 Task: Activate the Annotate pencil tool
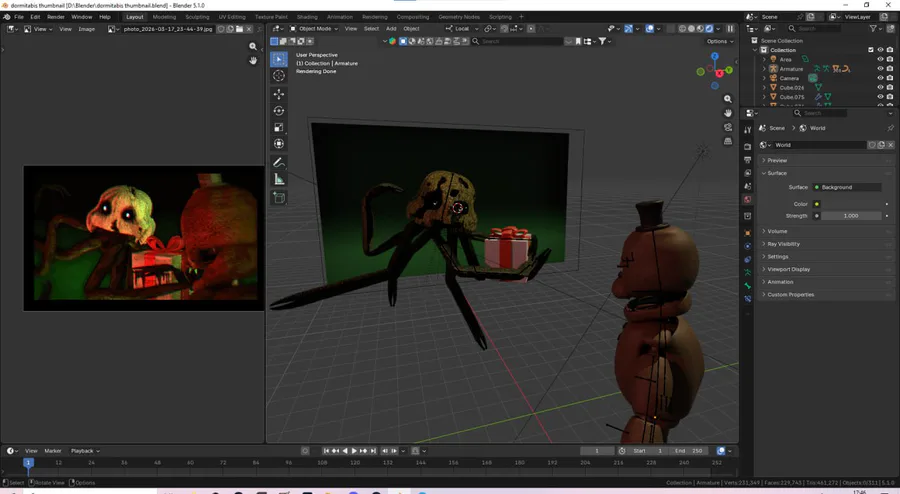(x=279, y=162)
